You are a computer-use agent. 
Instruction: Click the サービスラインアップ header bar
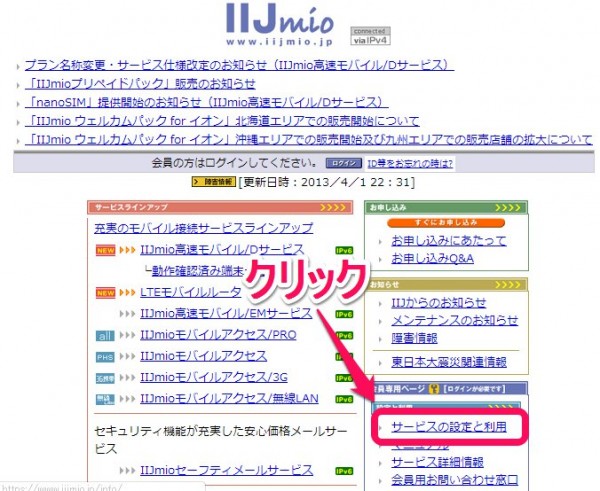(x=220, y=207)
